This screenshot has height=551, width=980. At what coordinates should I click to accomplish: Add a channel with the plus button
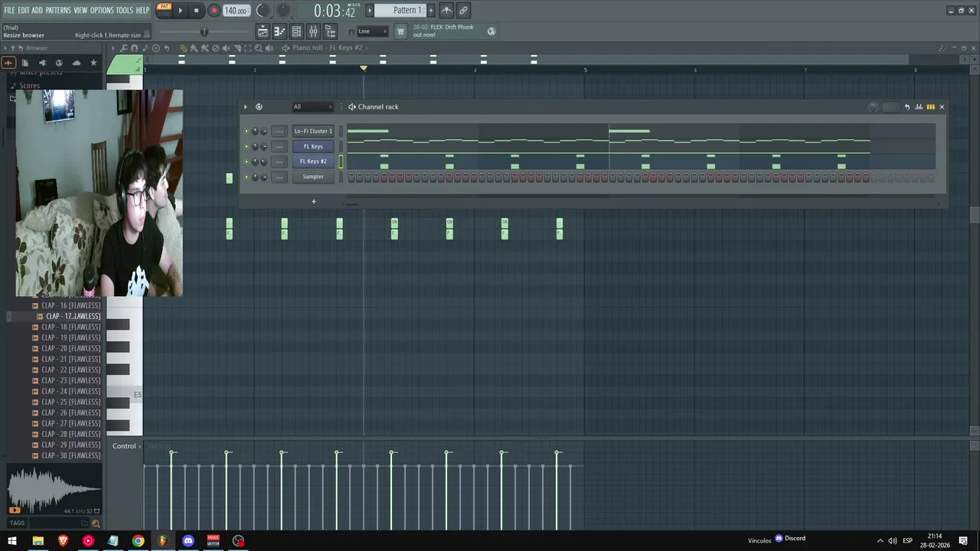(313, 201)
